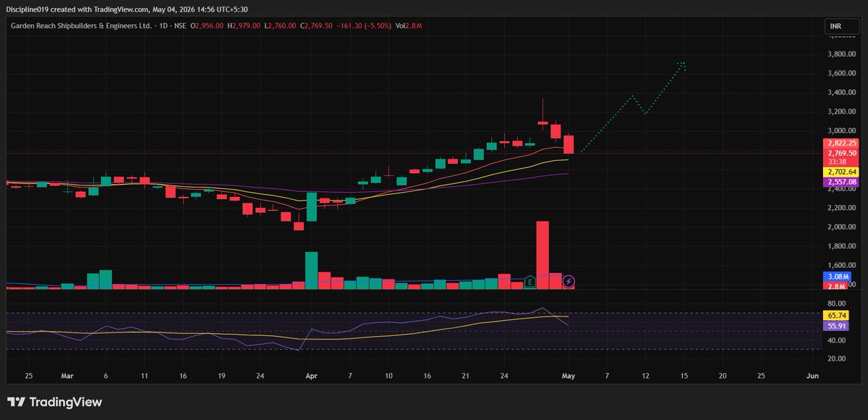Screen dimensions: 868x420
Task: Click the header text Discipline019 created with TradingView.com
Action: pos(77,9)
